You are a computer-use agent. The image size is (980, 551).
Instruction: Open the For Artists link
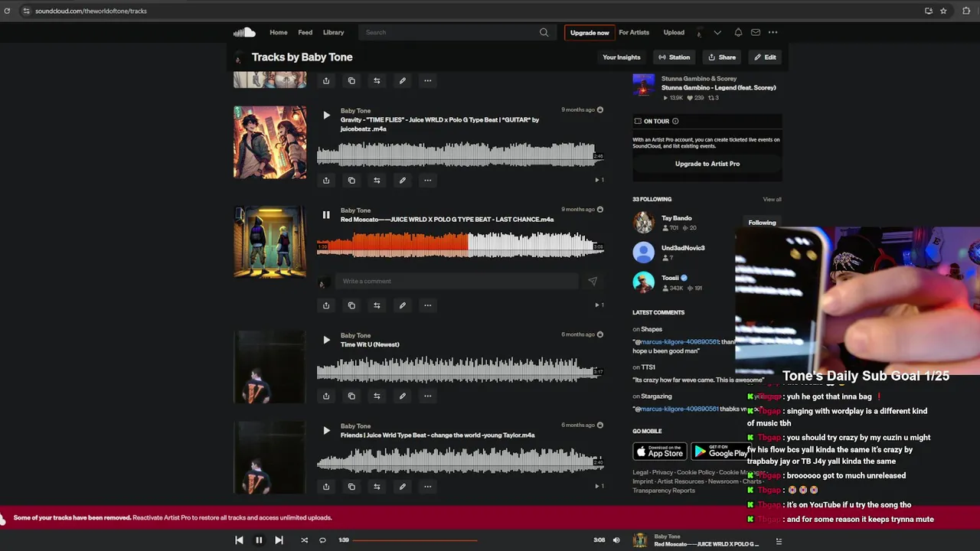click(634, 32)
